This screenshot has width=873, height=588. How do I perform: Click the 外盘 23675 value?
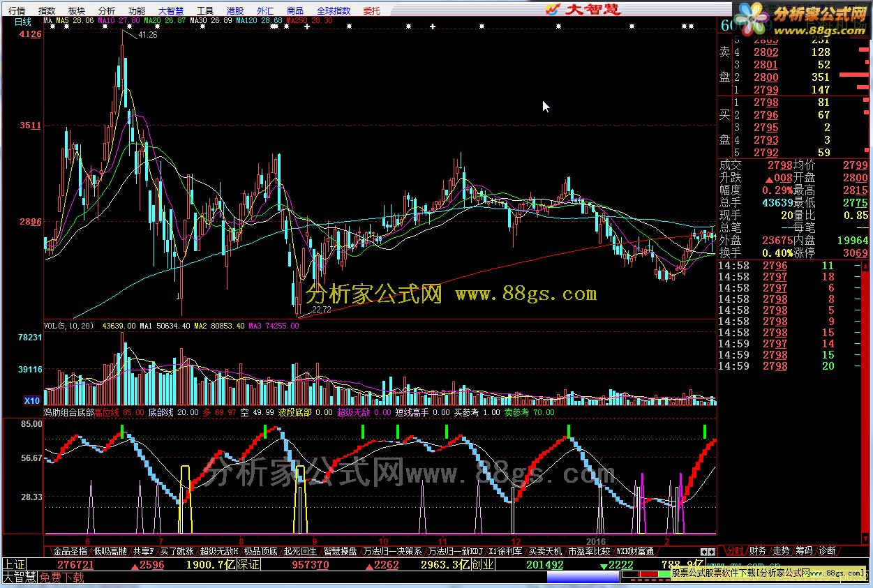click(x=777, y=240)
